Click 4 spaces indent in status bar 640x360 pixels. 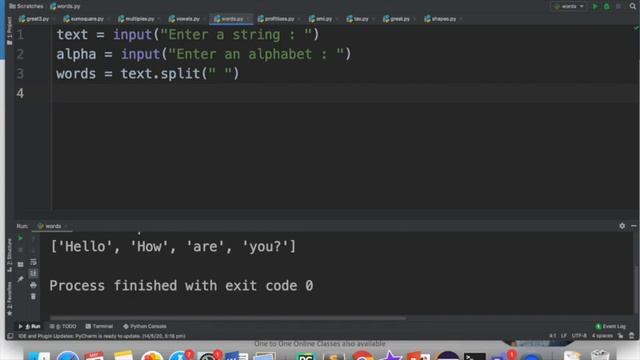tap(602, 336)
